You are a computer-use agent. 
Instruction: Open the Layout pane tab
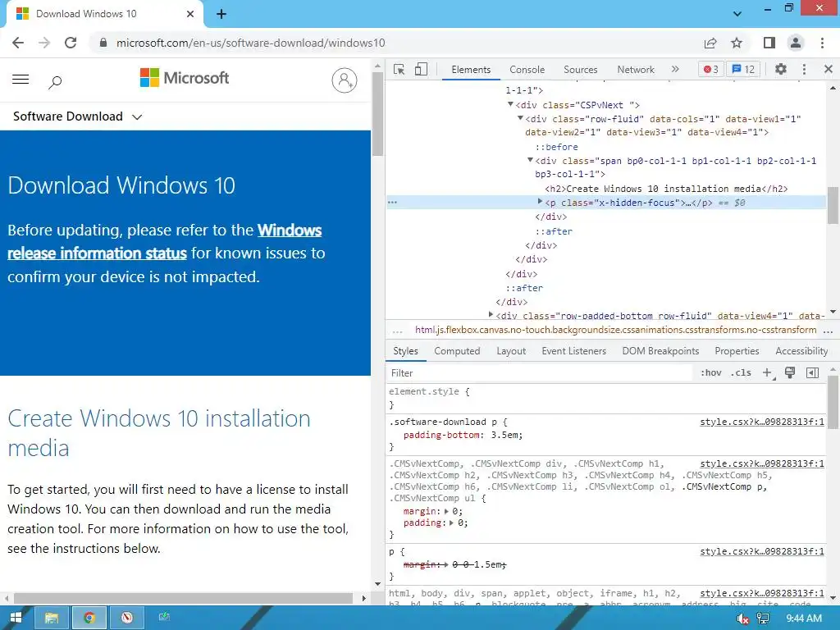(510, 351)
